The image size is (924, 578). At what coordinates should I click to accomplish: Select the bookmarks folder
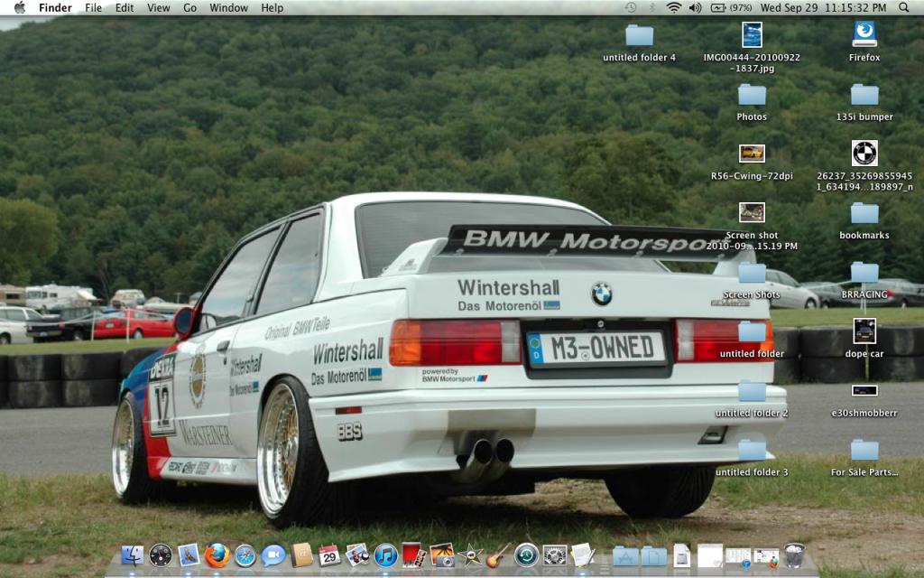(864, 213)
